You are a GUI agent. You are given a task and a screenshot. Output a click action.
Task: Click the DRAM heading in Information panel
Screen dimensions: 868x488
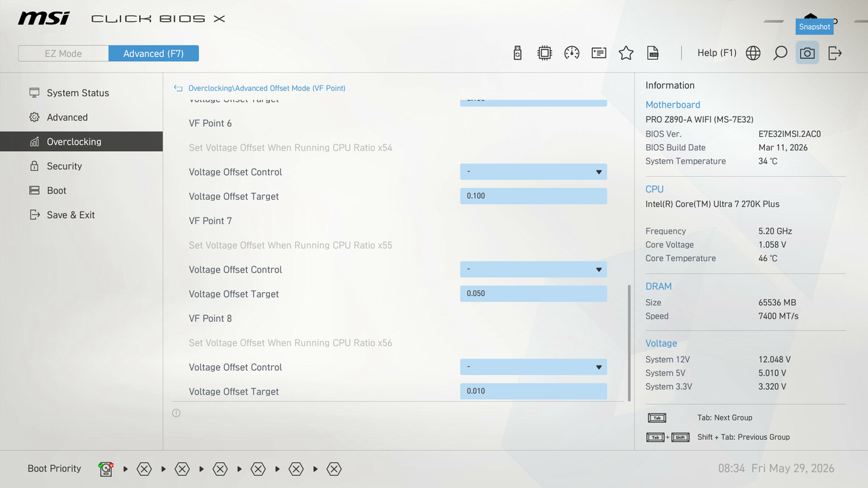click(658, 287)
